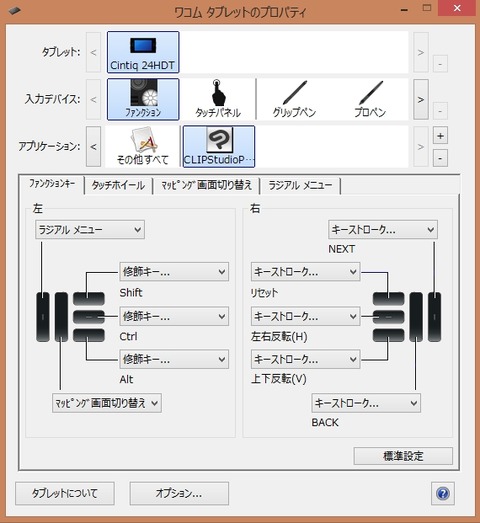Switch to the ファンクションキー tab
Screen dimensions: 480x523
[x=52, y=184]
